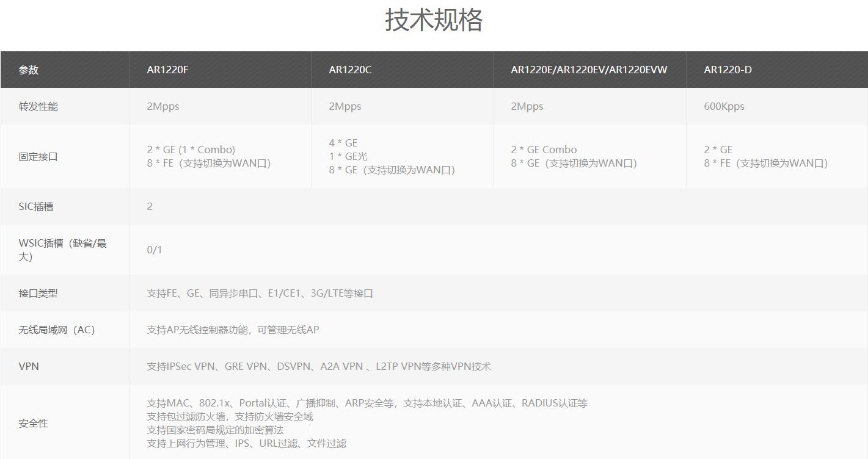Click 2Mpps value under AR1220E column
The width and height of the screenshot is (868, 459).
point(527,106)
